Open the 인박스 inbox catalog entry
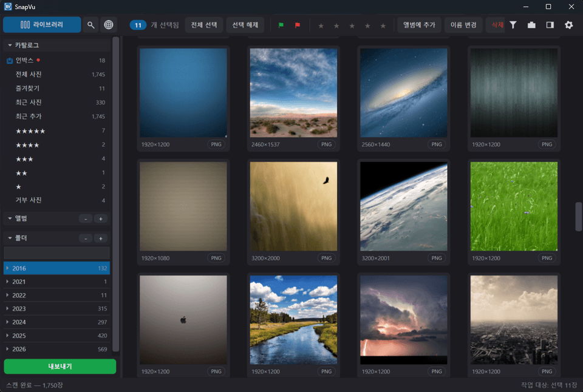 [57, 60]
